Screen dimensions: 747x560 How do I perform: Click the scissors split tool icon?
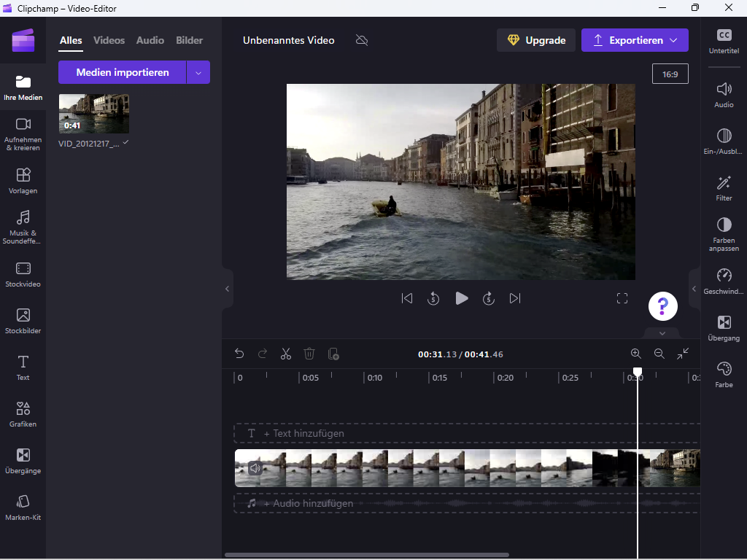[285, 354]
